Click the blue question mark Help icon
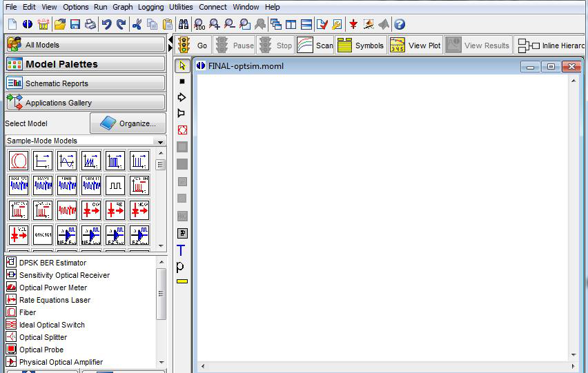588x373 pixels. click(400, 24)
